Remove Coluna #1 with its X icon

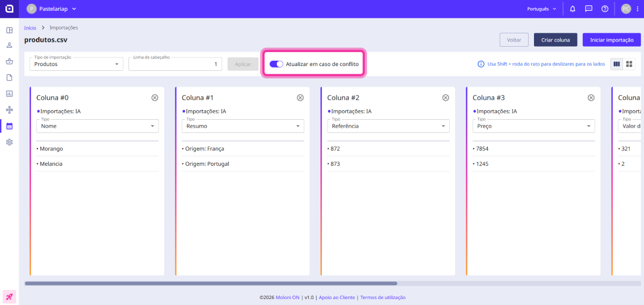pos(300,98)
